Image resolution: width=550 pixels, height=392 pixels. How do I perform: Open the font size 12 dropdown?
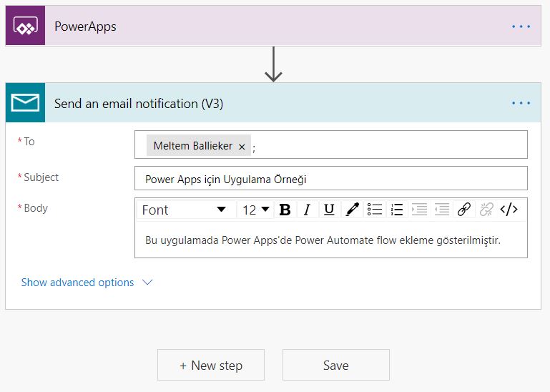[x=255, y=210]
